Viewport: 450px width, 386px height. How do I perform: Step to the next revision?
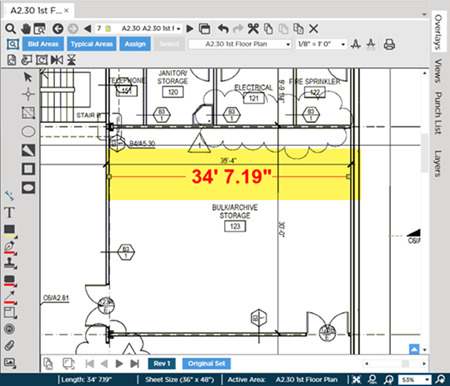pos(119,363)
